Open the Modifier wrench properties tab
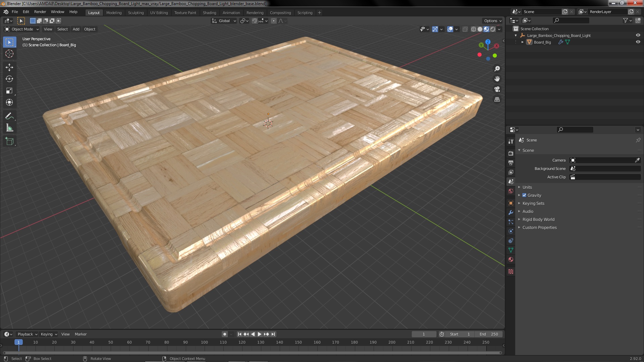The image size is (644, 362). point(511,213)
